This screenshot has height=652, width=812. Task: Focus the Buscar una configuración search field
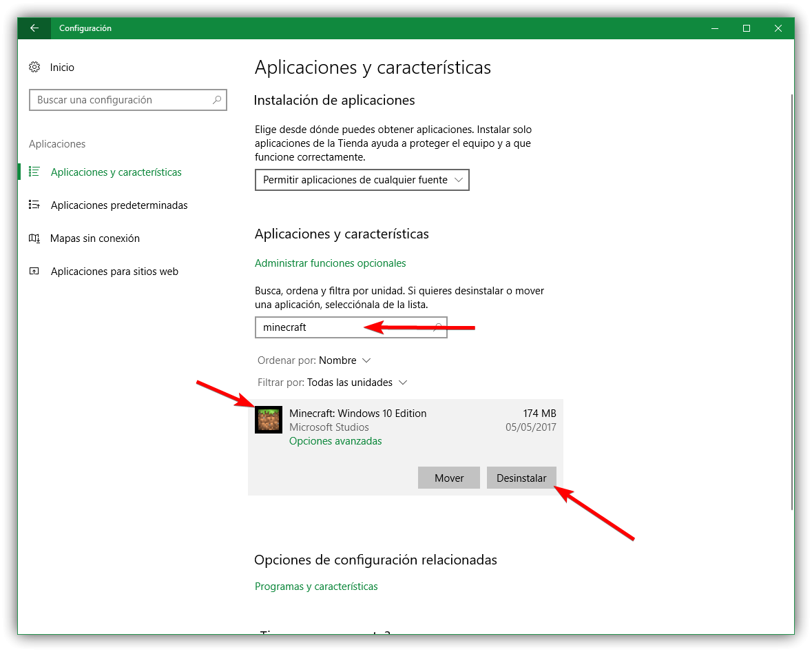coord(128,100)
